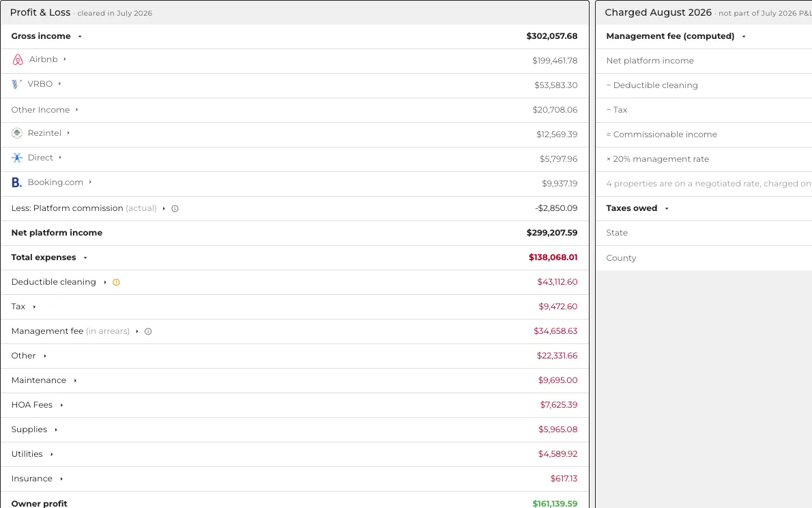The height and width of the screenshot is (508, 812).
Task: Click the Owner profit amount $161,139.59
Action: (x=555, y=503)
